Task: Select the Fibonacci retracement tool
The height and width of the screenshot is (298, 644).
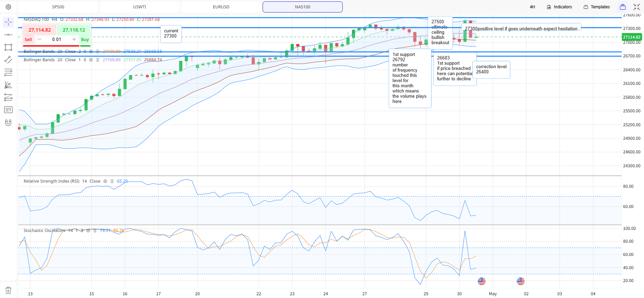Action: click(8, 97)
